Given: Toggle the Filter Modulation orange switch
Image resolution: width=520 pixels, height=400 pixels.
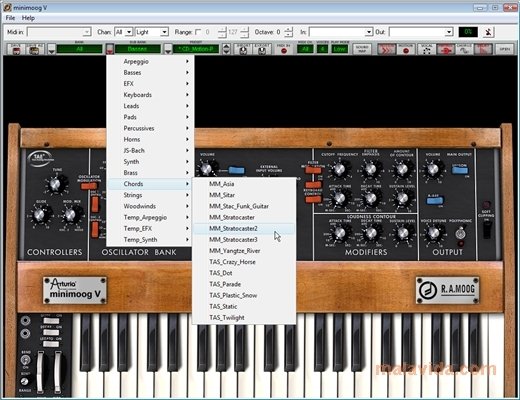Looking at the screenshot, I should pyautogui.click(x=313, y=170).
